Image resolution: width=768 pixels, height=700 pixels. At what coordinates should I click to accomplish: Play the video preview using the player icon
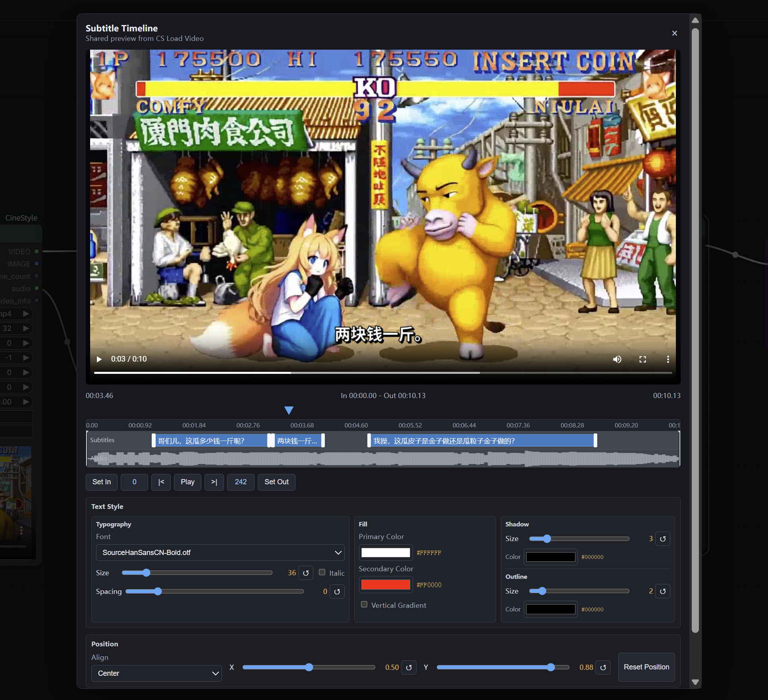tap(99, 359)
